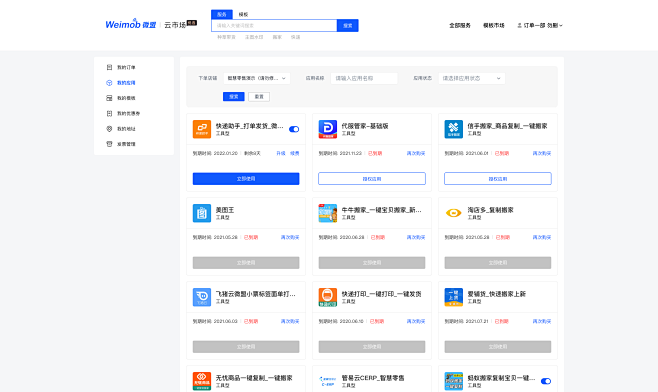
Task: Click the orange 快递打印 app icon
Action: [328, 297]
